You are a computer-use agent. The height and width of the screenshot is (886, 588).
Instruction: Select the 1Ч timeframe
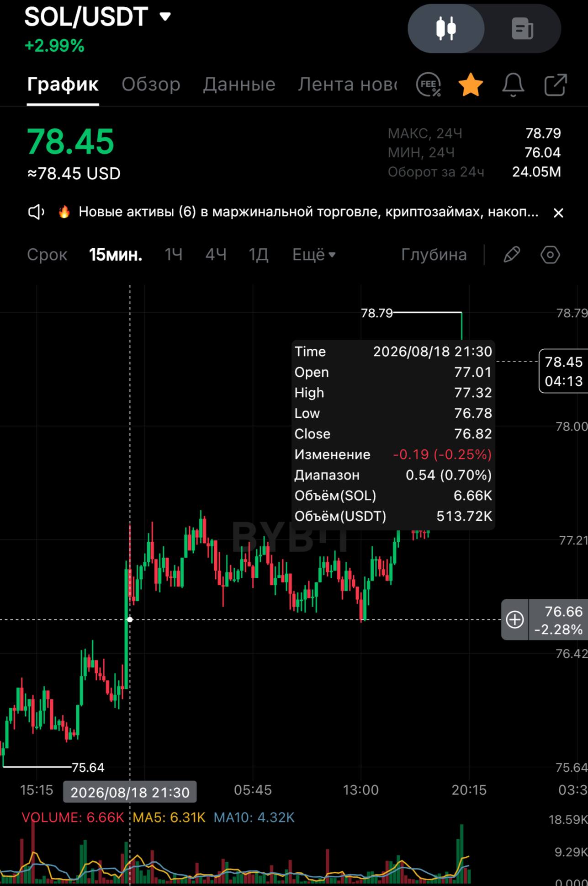(x=174, y=255)
